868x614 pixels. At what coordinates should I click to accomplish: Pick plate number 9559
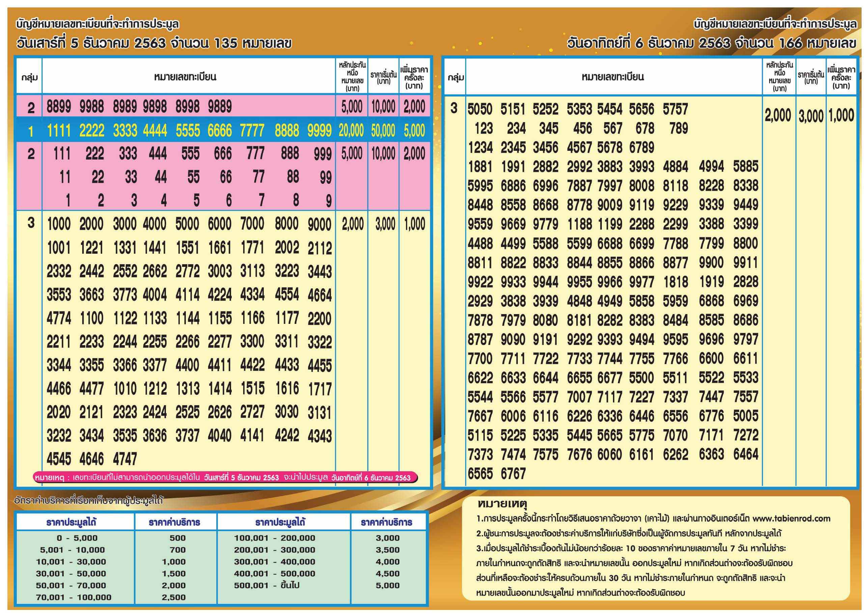pos(480,224)
